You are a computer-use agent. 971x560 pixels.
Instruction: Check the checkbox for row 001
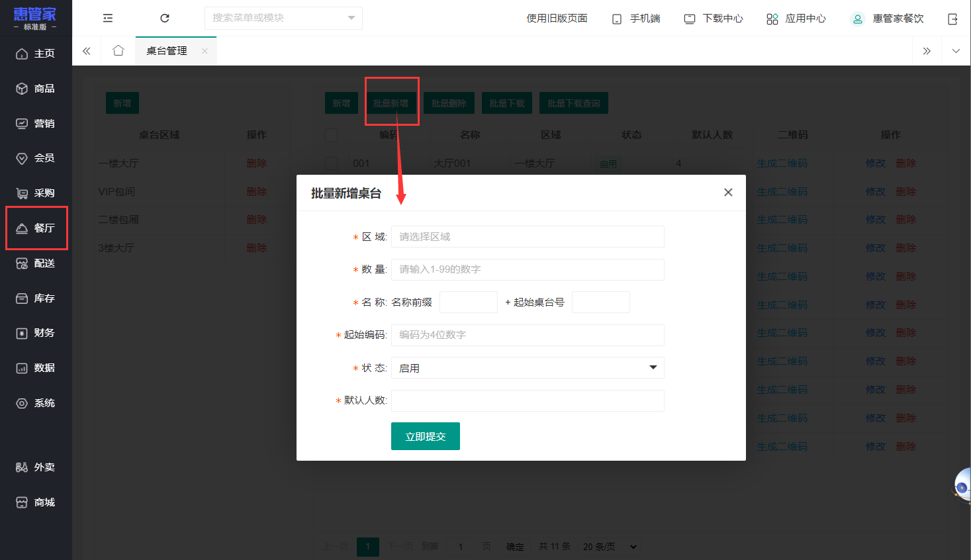332,163
